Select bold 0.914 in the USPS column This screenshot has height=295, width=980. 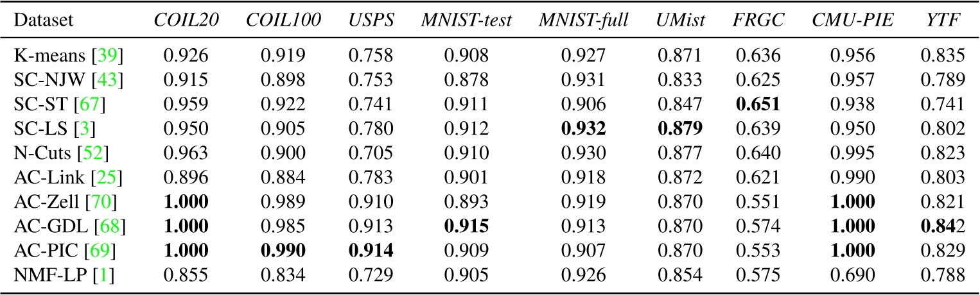coord(371,252)
